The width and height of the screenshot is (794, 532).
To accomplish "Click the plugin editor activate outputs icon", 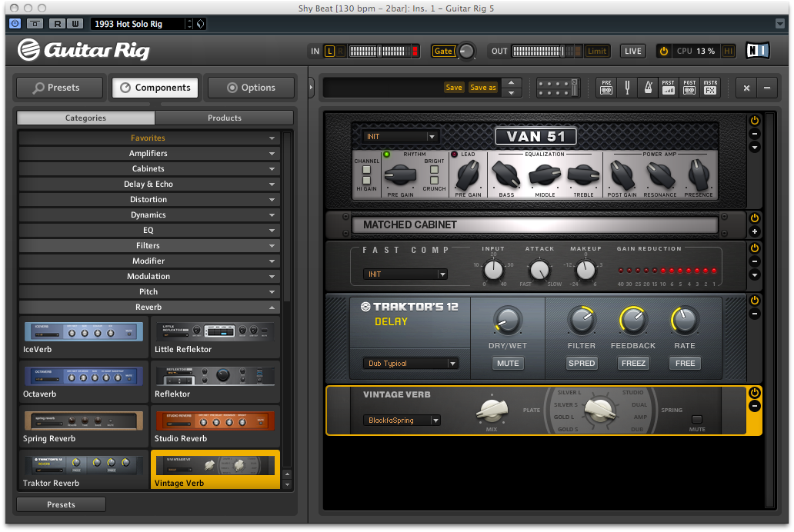I will (x=35, y=23).
